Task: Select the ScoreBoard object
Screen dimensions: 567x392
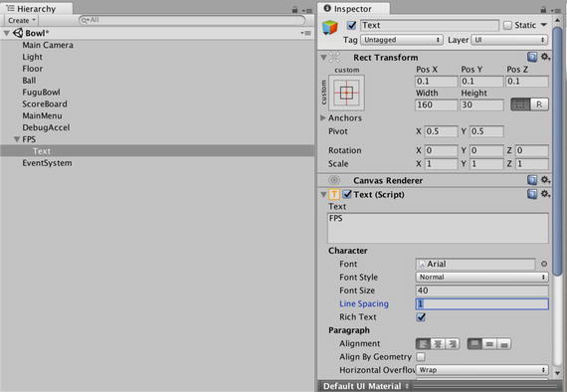Action: 45,103
